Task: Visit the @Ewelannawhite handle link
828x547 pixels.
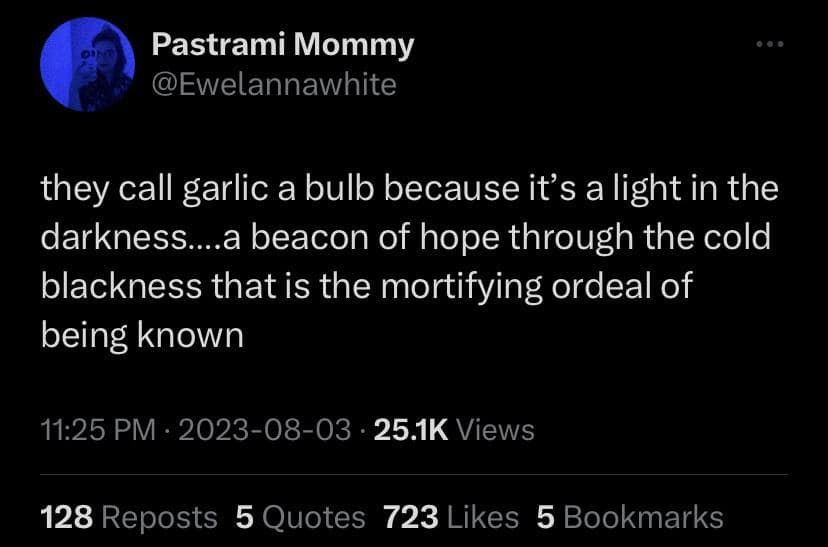Action: [x=273, y=85]
